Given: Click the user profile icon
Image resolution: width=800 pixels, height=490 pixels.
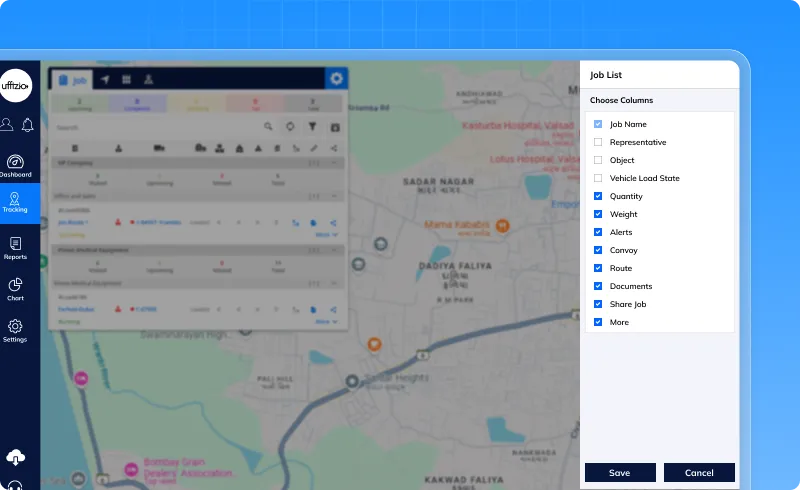Looking at the screenshot, I should click(7, 125).
